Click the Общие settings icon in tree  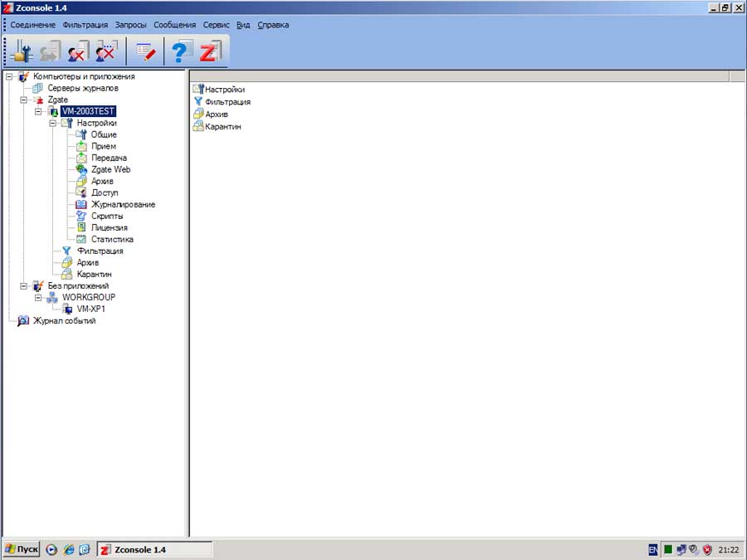tap(81, 134)
